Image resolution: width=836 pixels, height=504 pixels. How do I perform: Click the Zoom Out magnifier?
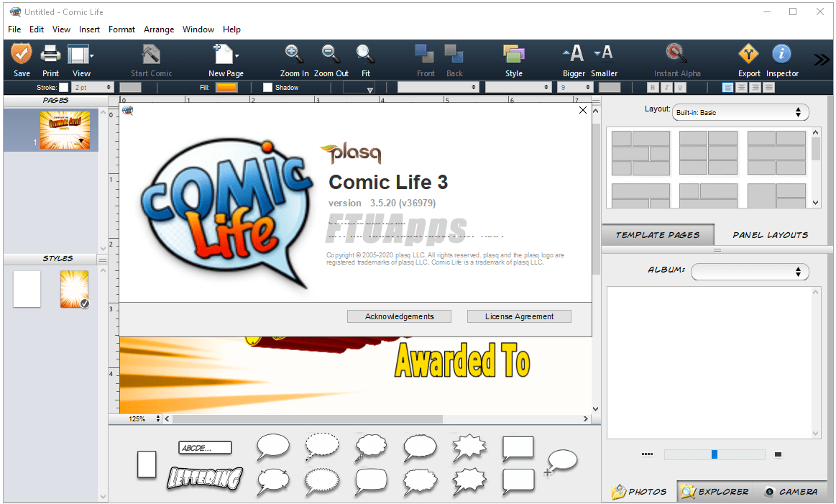click(331, 54)
